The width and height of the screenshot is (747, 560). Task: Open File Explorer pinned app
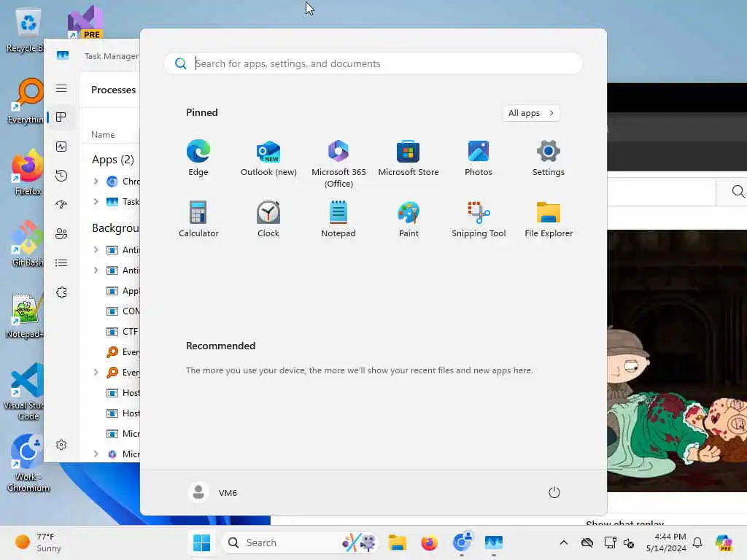pos(549,219)
